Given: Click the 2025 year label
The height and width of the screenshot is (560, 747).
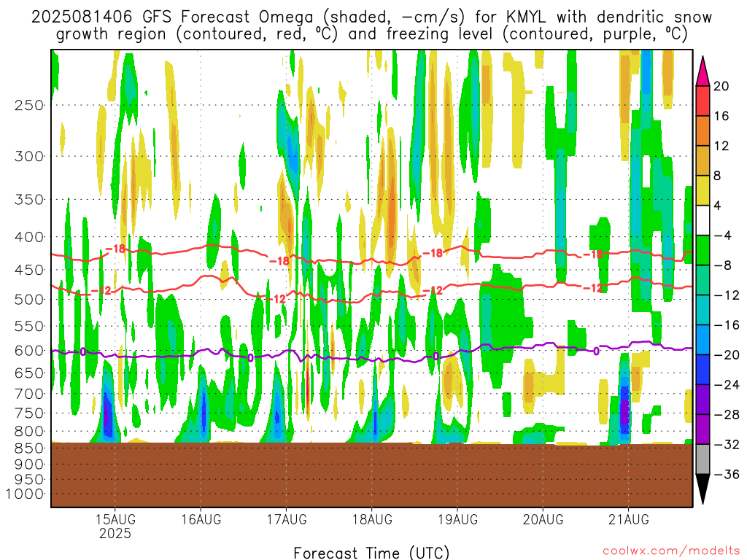Looking at the screenshot, I should pos(115,533).
